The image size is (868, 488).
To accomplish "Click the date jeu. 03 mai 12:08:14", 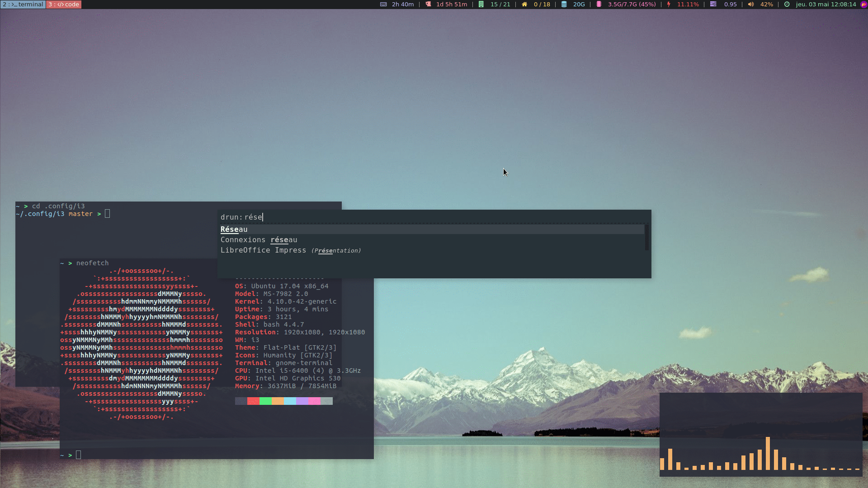I will tap(826, 4).
